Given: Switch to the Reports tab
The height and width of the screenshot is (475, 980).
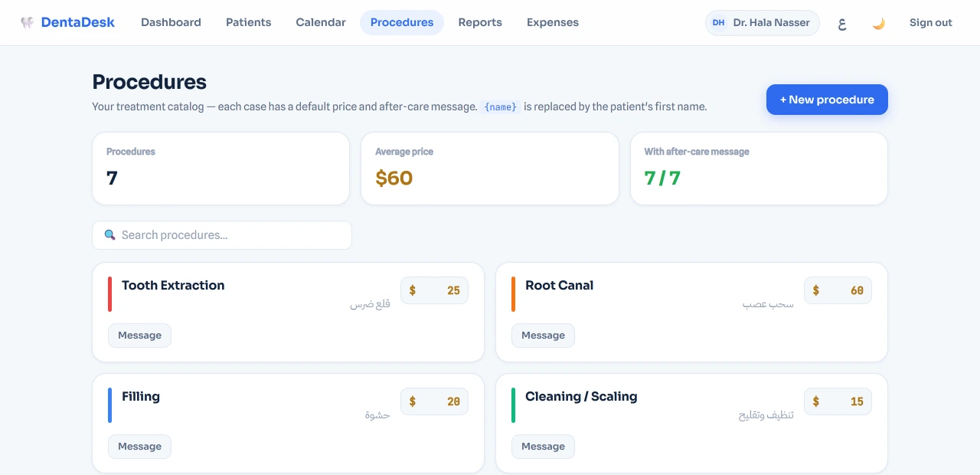Looking at the screenshot, I should click(480, 22).
